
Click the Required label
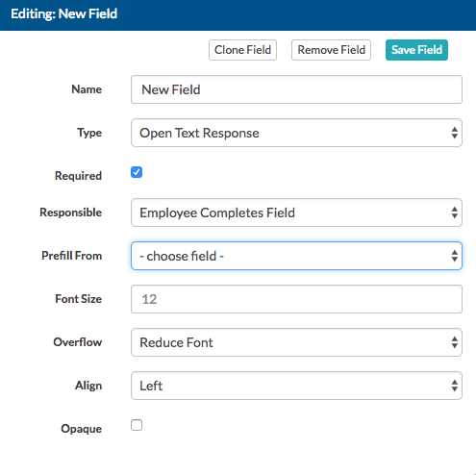(78, 176)
